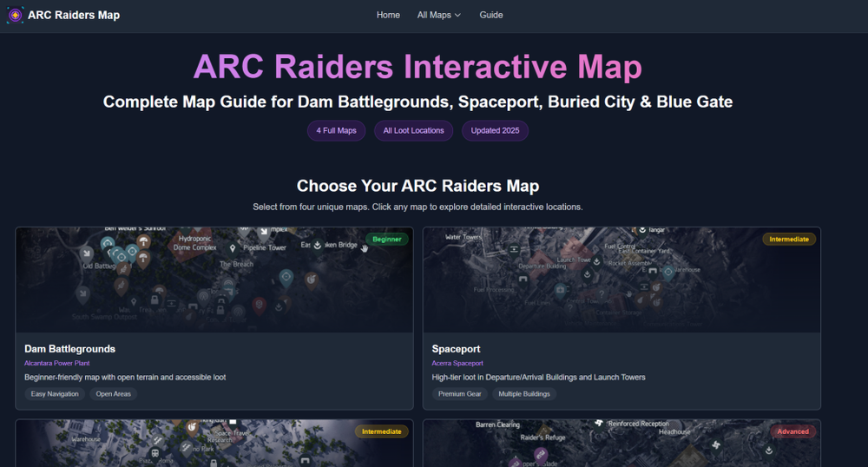Open the Dam Battlegrounds map thumbnail
The height and width of the screenshot is (467, 868).
(214, 280)
